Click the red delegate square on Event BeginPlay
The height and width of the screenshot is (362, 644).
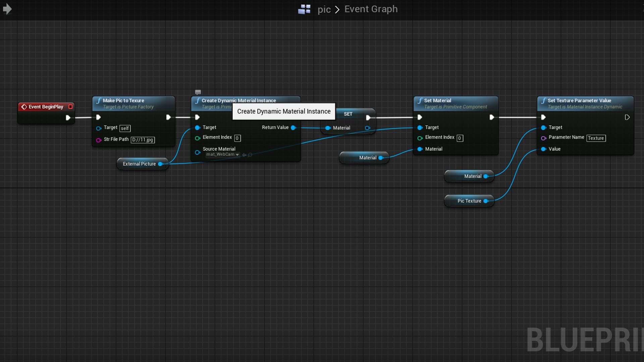pyautogui.click(x=70, y=107)
